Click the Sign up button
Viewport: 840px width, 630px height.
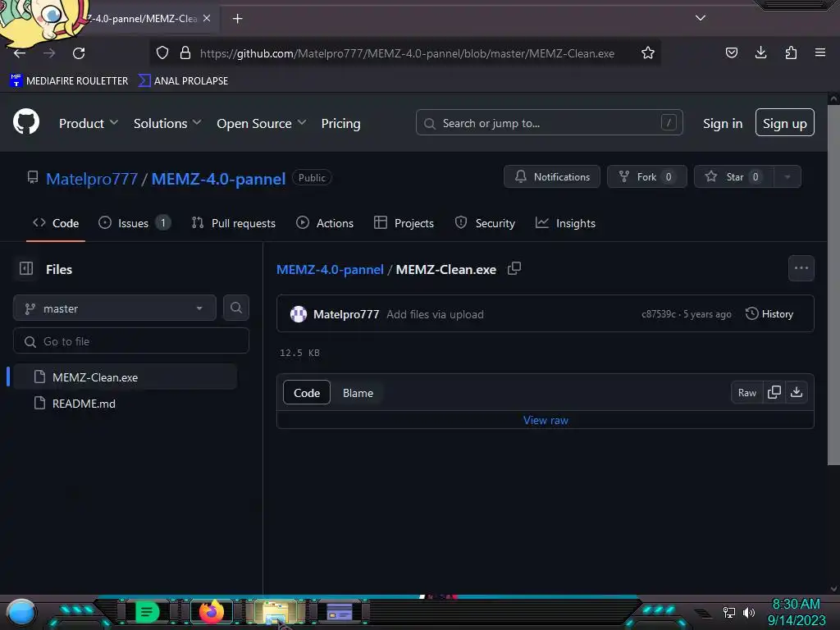(x=785, y=123)
